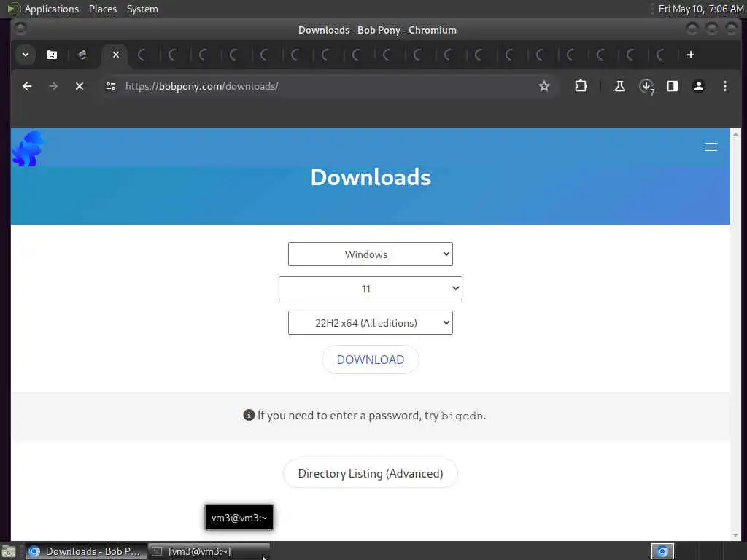Bookmark this page with the star
This screenshot has width=747, height=560.
tap(544, 86)
